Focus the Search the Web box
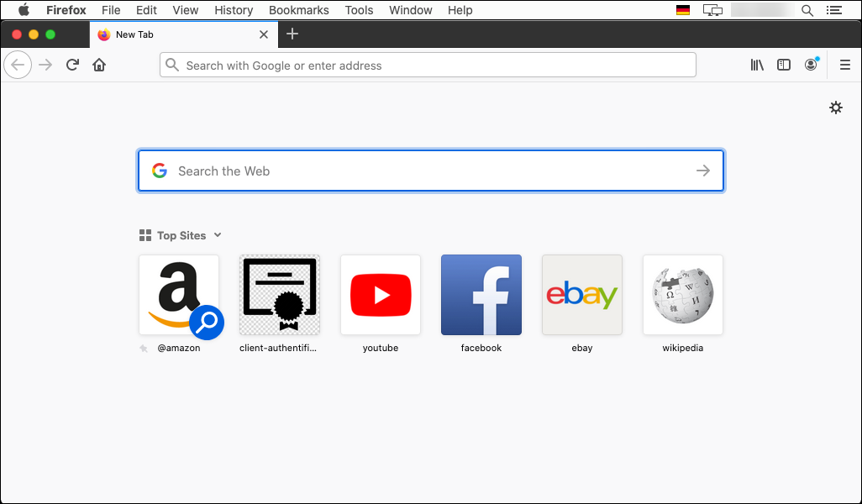The height and width of the screenshot is (504, 862). tap(431, 171)
